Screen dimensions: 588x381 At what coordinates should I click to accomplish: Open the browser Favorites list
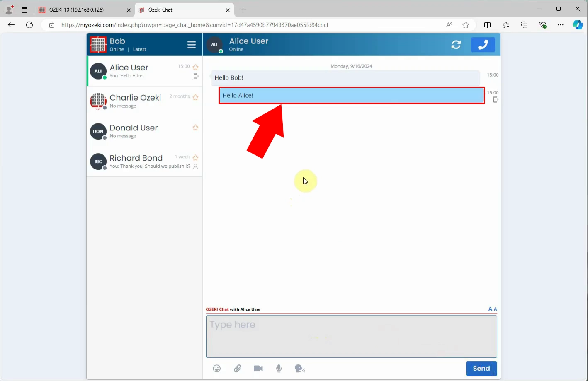point(506,25)
